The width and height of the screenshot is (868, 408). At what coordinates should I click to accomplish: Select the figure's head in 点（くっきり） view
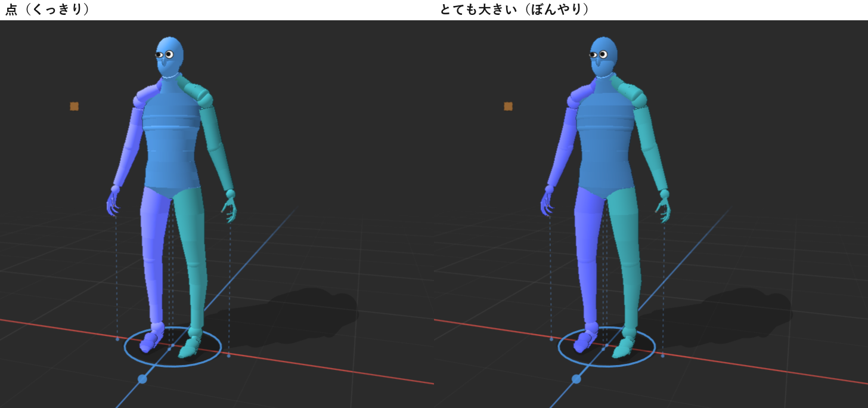(x=170, y=57)
